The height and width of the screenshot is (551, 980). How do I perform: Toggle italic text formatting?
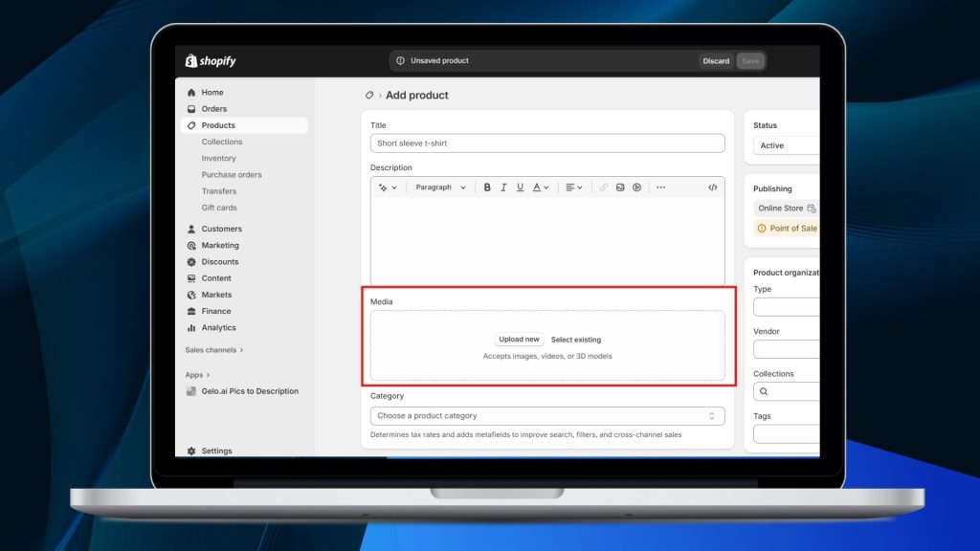(x=503, y=187)
